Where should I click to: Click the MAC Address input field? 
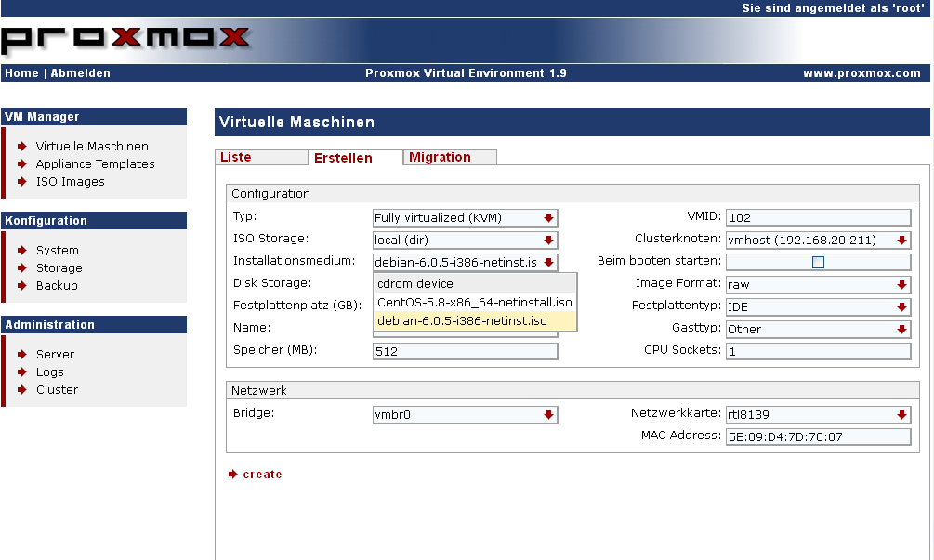[819, 436]
